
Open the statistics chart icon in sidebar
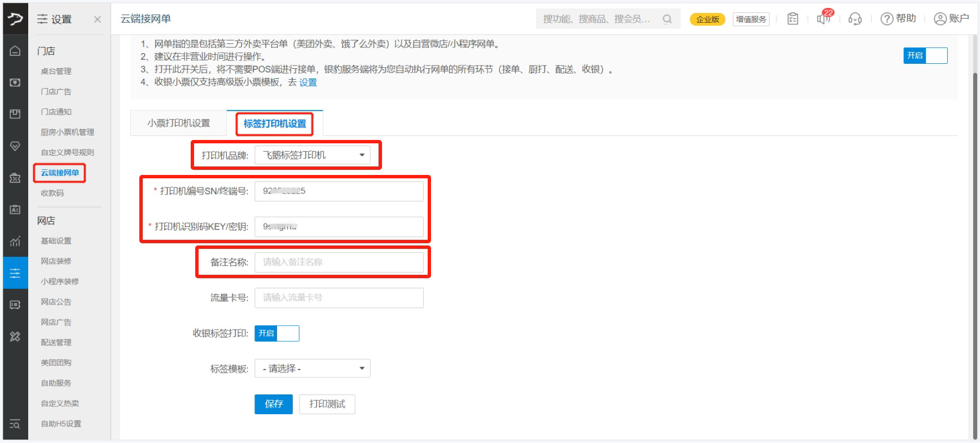coord(15,242)
